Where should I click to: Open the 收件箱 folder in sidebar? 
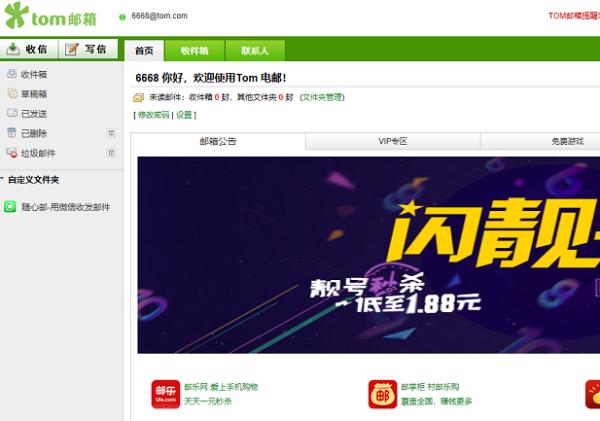coord(34,74)
